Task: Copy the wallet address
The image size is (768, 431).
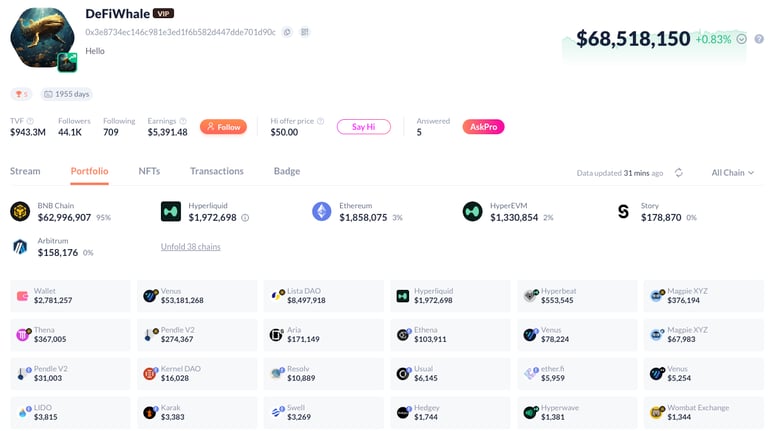Action: 286,32
